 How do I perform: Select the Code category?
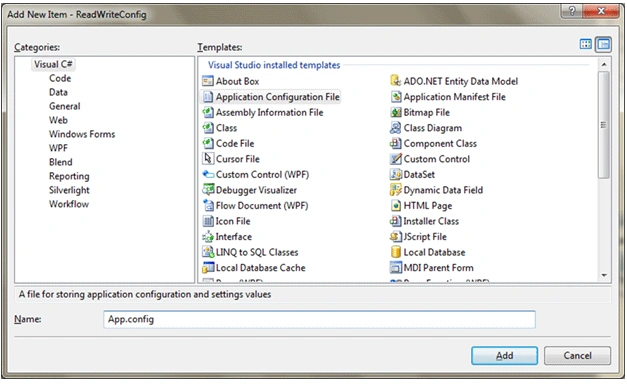point(60,78)
